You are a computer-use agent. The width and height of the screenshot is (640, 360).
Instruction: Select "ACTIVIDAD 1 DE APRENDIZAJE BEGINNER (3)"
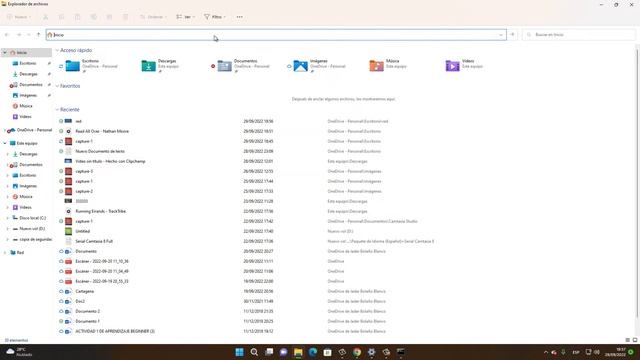tap(115, 331)
